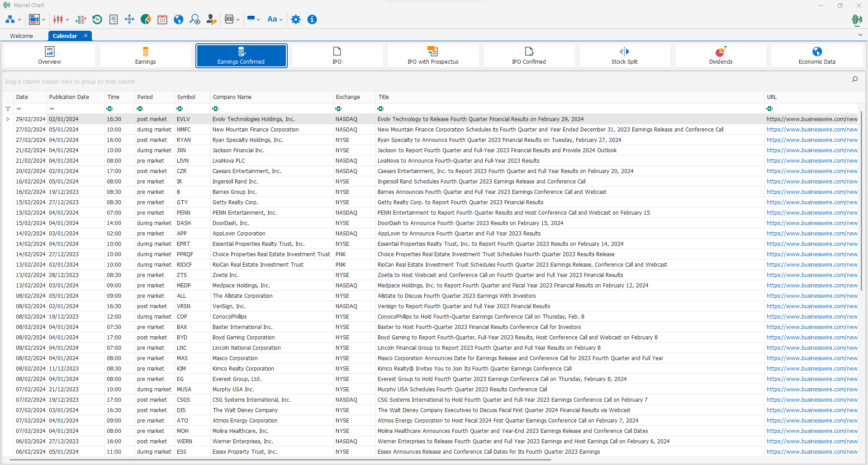The image size is (868, 465).
Task: Open the Dividends section
Action: [x=721, y=56]
